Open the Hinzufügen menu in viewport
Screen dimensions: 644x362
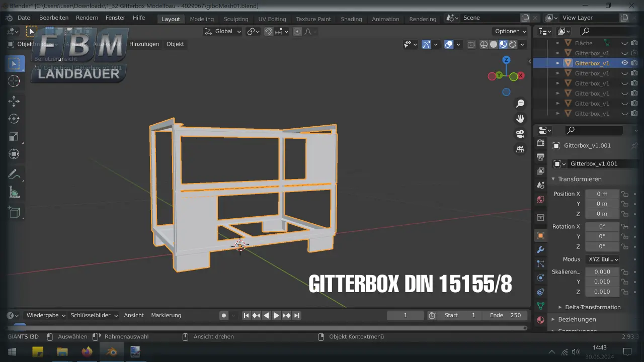(144, 44)
